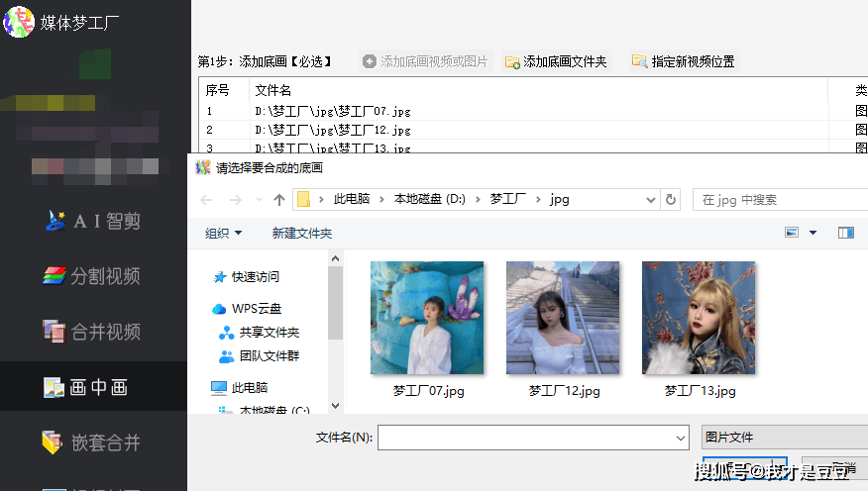Viewport: 868px width, 491px height.
Task: Select WPS云盘 in navigation pane
Action: coord(247,309)
